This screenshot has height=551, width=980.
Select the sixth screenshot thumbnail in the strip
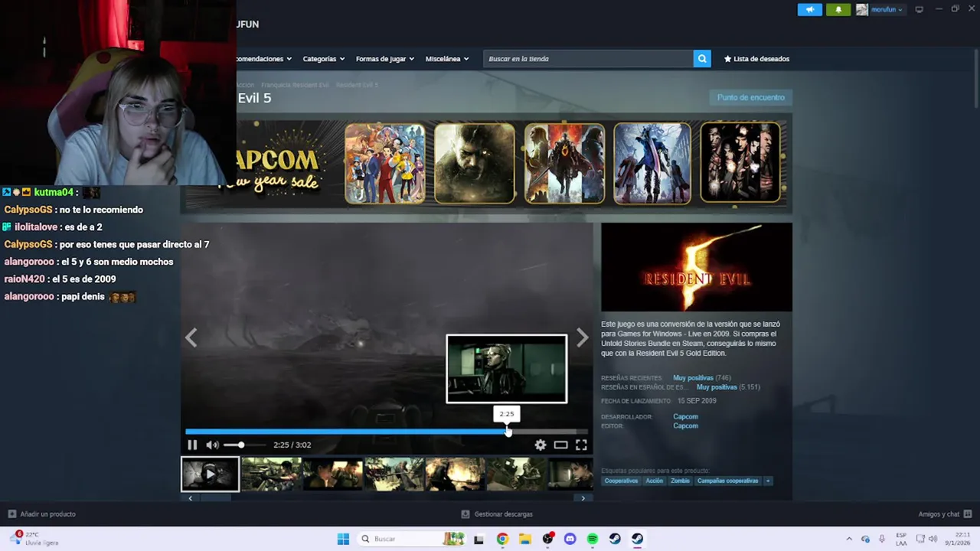(x=516, y=474)
